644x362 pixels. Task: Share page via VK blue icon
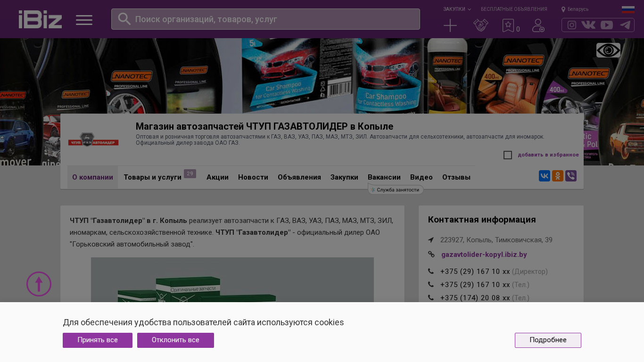point(545,176)
